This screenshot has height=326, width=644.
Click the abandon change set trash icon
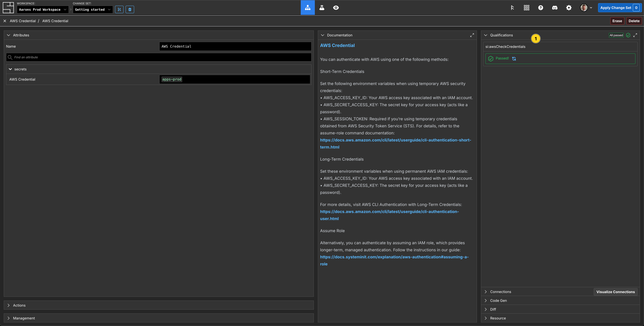click(x=130, y=9)
